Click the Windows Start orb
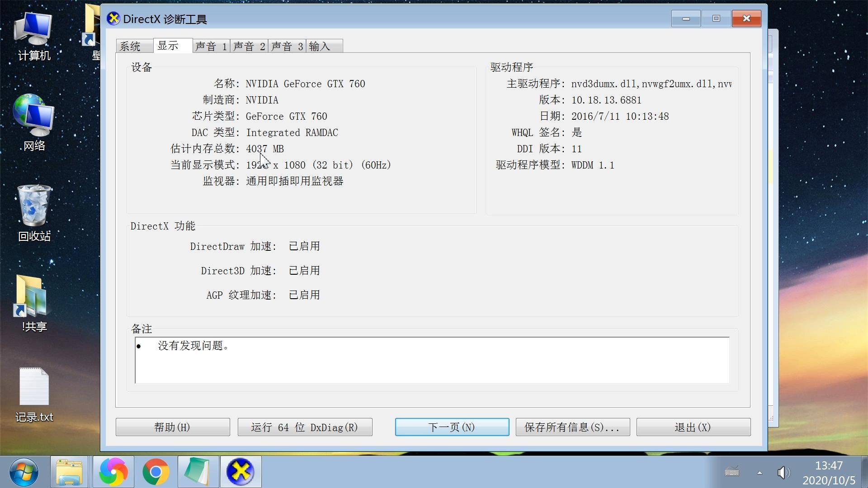The width and height of the screenshot is (868, 488). 24,472
